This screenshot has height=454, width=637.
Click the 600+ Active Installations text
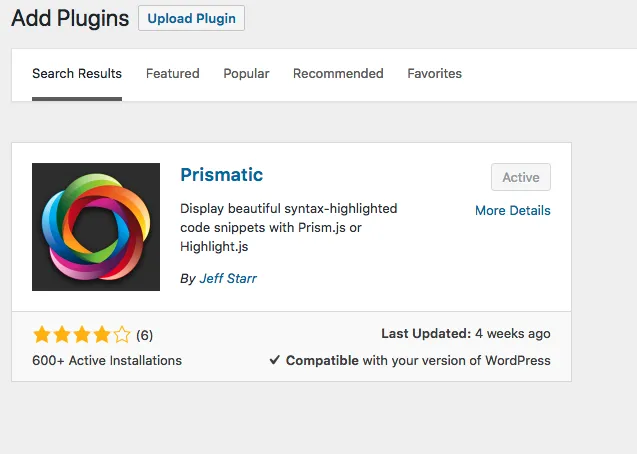tap(107, 361)
